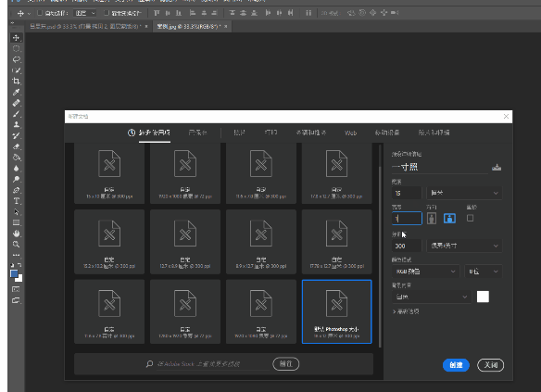Select the Crop tool

17,82
